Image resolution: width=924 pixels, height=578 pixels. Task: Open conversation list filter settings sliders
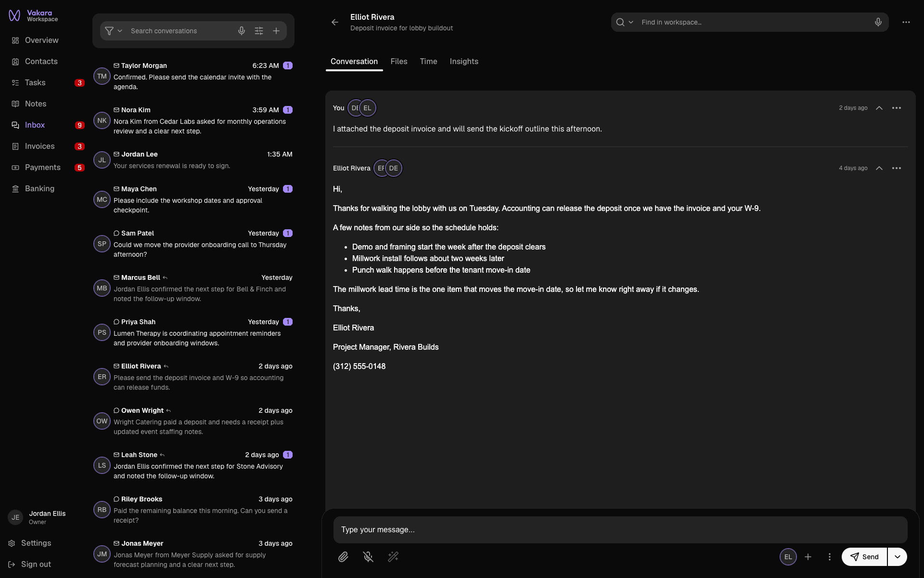[x=259, y=31]
